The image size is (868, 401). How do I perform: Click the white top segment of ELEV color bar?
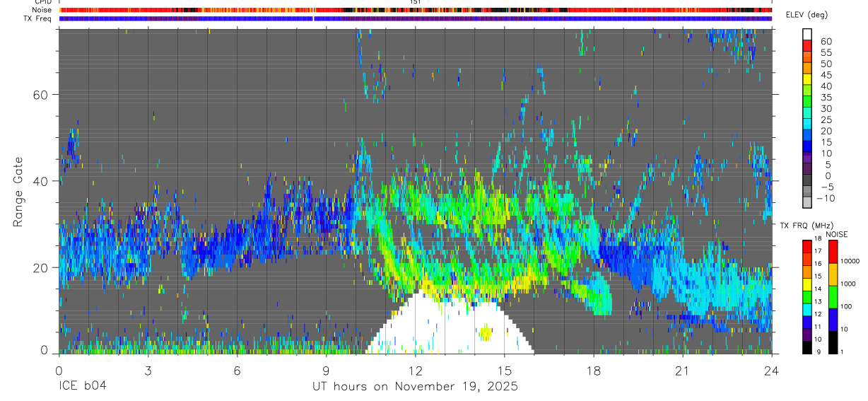pyautogui.click(x=807, y=33)
